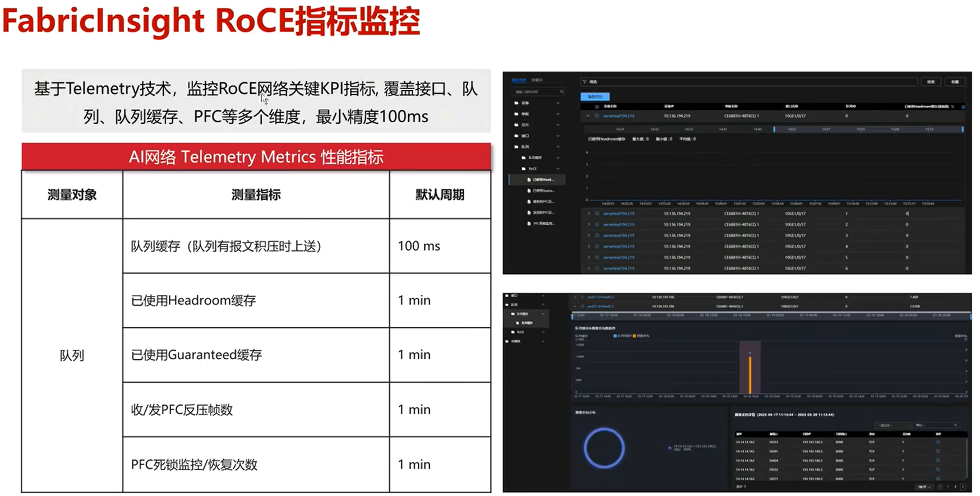Screen dimensions: 980x496
Task: Tick checkbox of the queue 1 row in top table
Action: 597,214
